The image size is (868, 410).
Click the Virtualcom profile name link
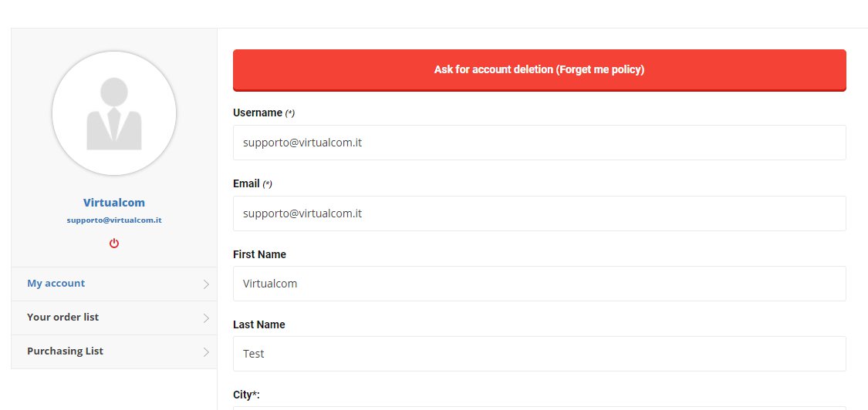click(x=114, y=203)
